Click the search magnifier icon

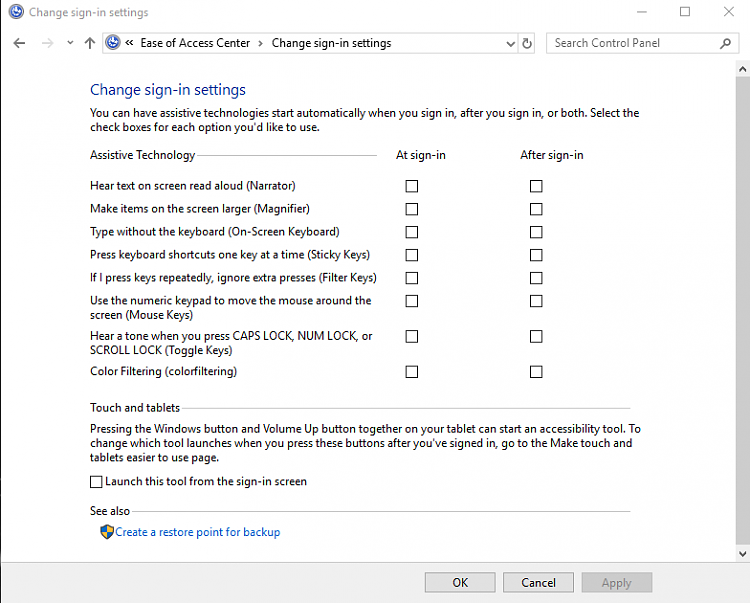tap(726, 43)
